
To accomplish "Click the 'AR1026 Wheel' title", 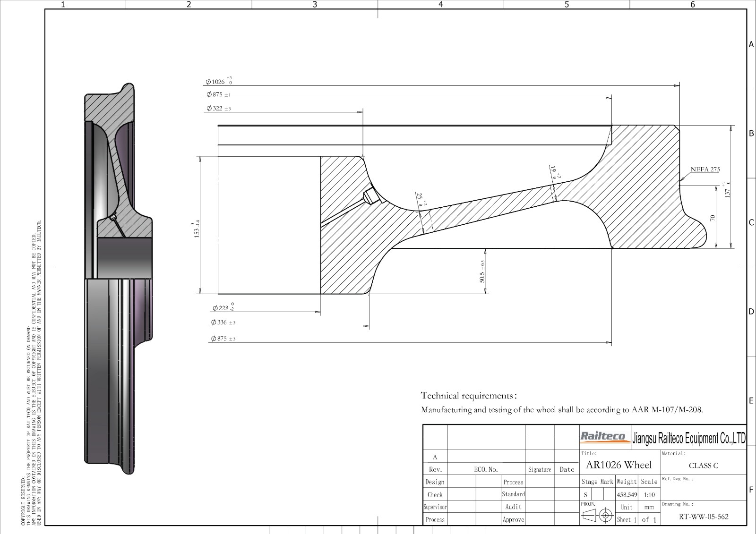I will point(618,465).
